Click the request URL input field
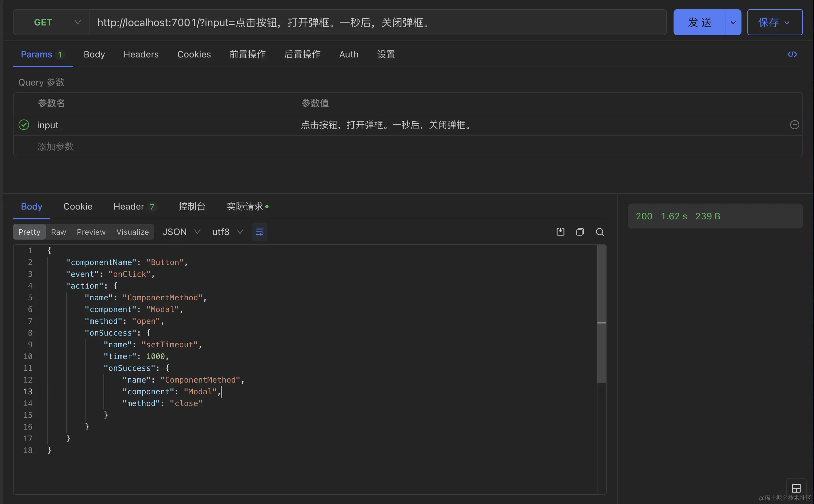Viewport: 814px width, 504px height. pos(378,22)
